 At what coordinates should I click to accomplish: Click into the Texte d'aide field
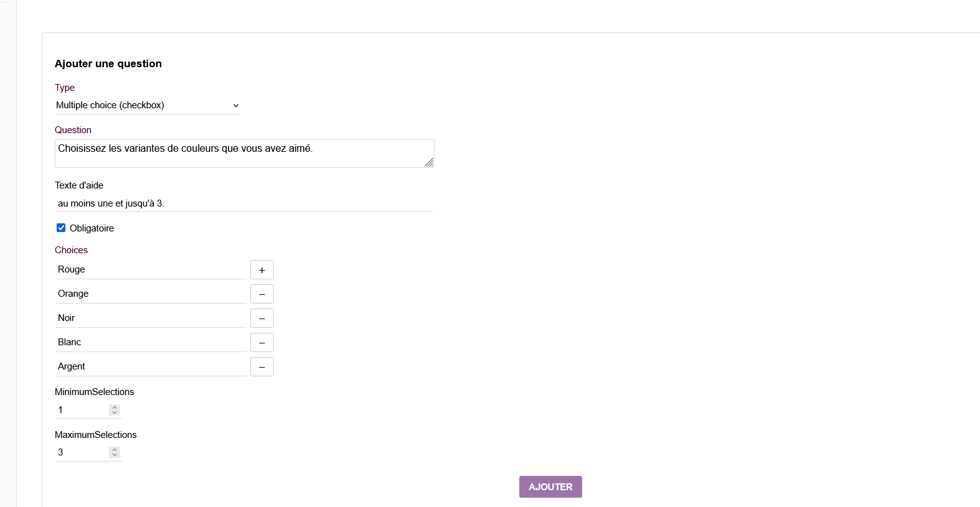click(x=244, y=203)
